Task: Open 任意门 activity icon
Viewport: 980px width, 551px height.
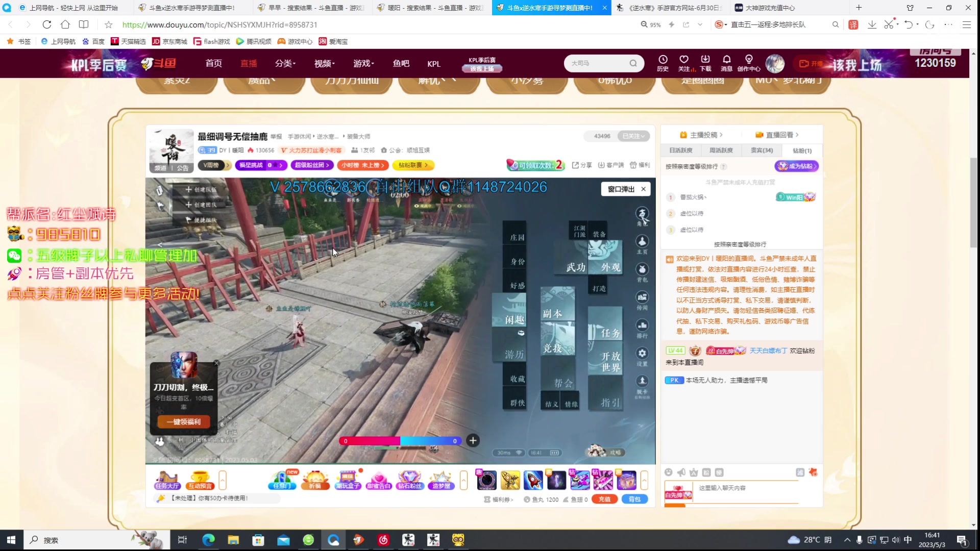Action: (x=282, y=480)
